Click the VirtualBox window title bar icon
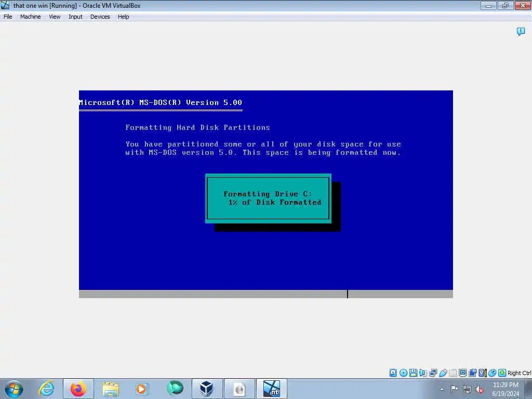The height and width of the screenshot is (399, 532). click(5, 5)
